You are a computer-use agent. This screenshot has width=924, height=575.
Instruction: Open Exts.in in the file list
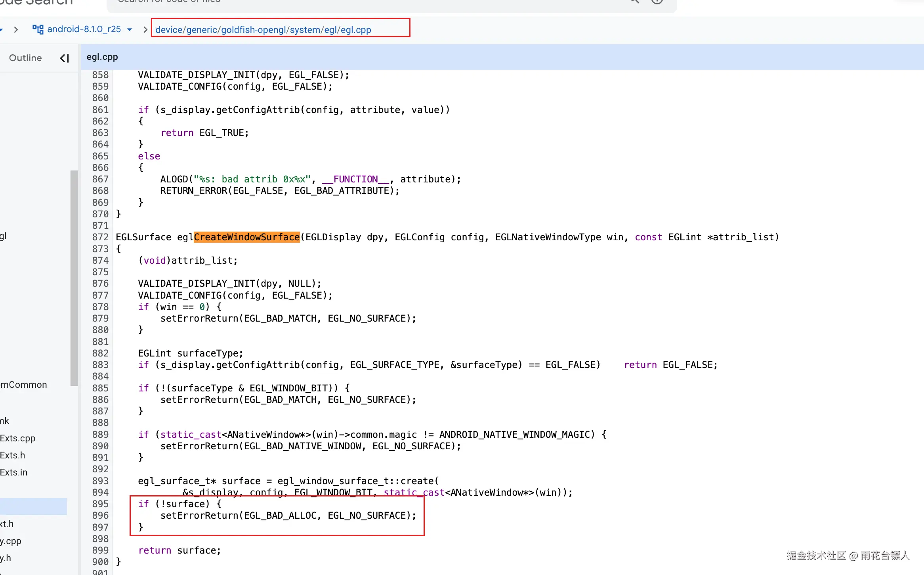[14, 472]
